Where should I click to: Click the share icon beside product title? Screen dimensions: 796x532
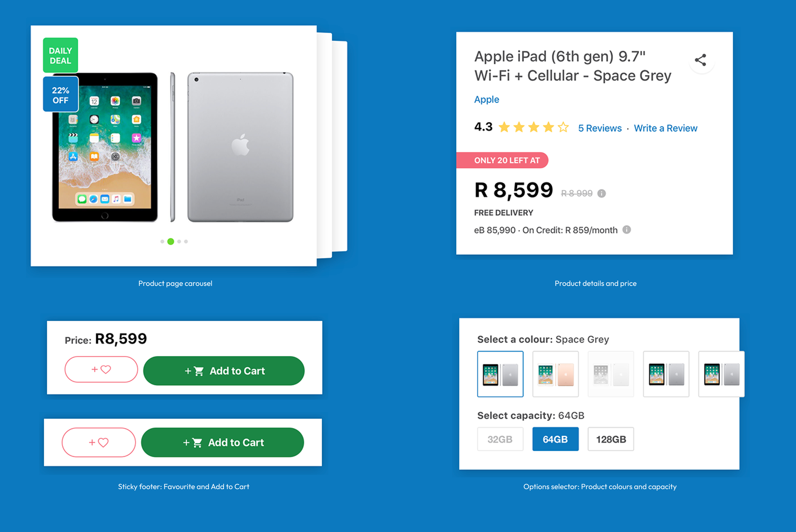[x=700, y=60]
